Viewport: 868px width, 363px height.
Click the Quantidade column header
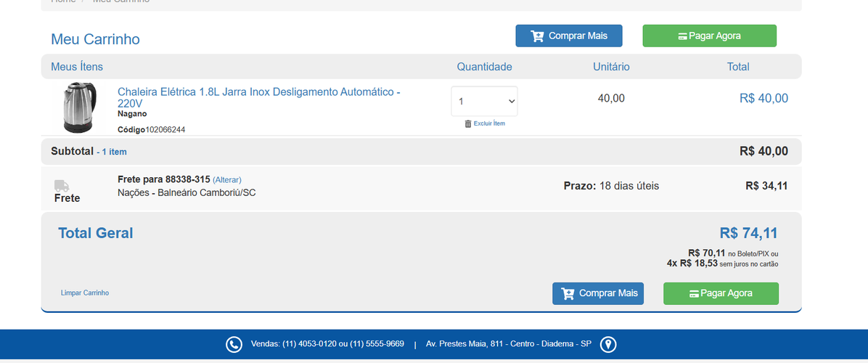pos(484,67)
